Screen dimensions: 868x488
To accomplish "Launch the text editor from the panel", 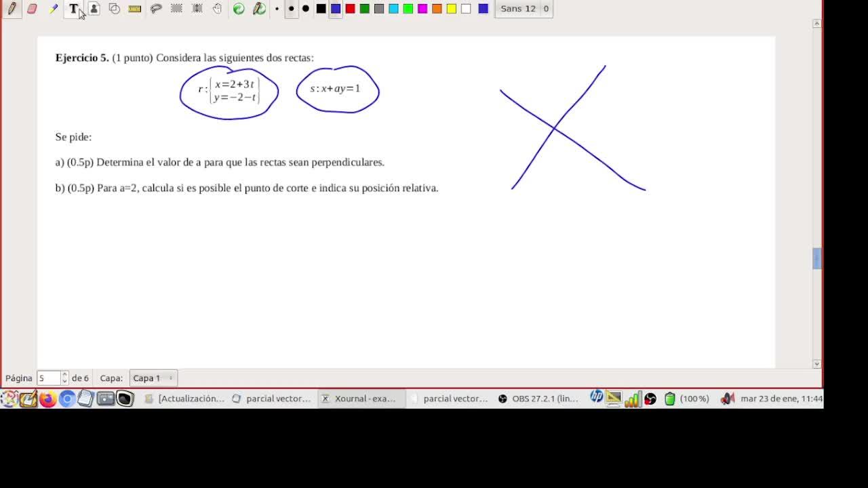I will click(28, 399).
